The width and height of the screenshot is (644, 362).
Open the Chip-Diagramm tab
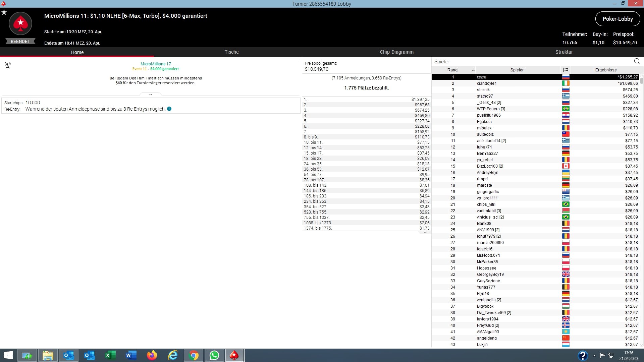tap(396, 52)
